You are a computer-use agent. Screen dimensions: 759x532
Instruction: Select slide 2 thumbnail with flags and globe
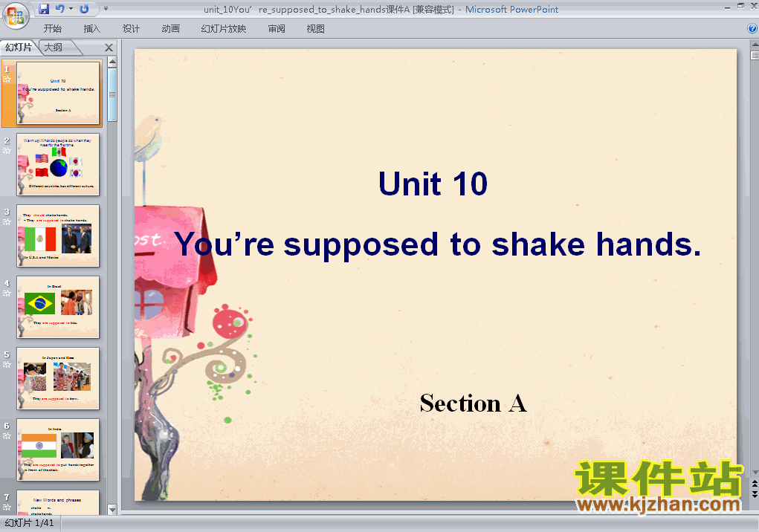pyautogui.click(x=58, y=164)
